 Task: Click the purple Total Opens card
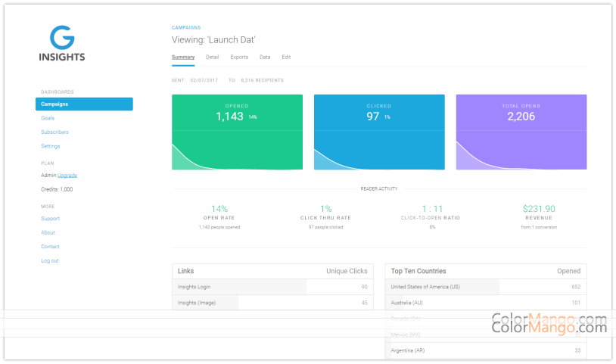coord(521,132)
